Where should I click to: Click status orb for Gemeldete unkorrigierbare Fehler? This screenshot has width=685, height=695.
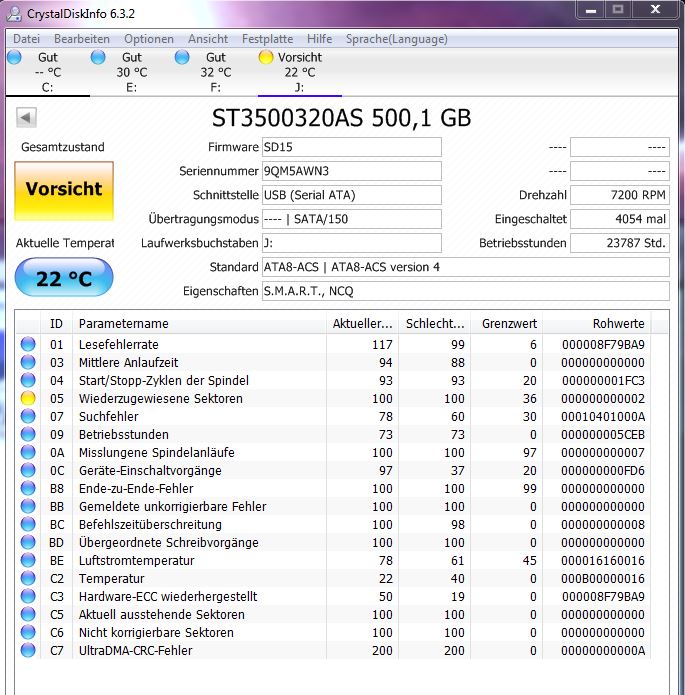point(28,506)
